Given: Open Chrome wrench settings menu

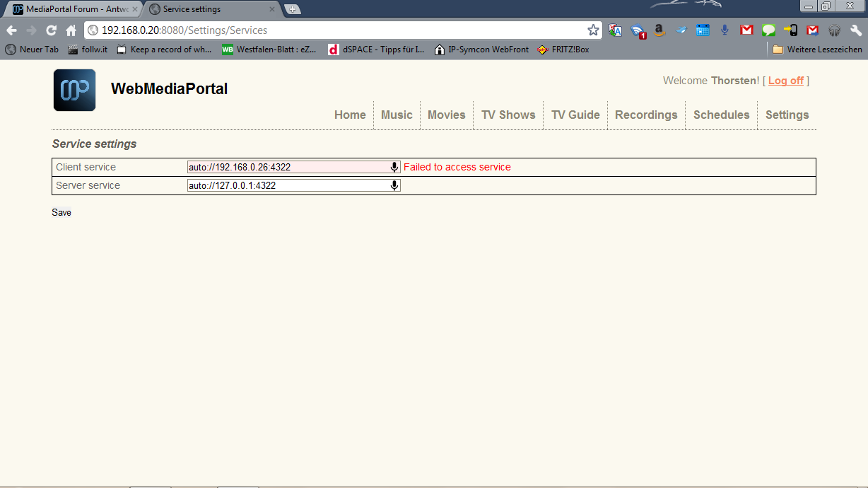Looking at the screenshot, I should 856,30.
